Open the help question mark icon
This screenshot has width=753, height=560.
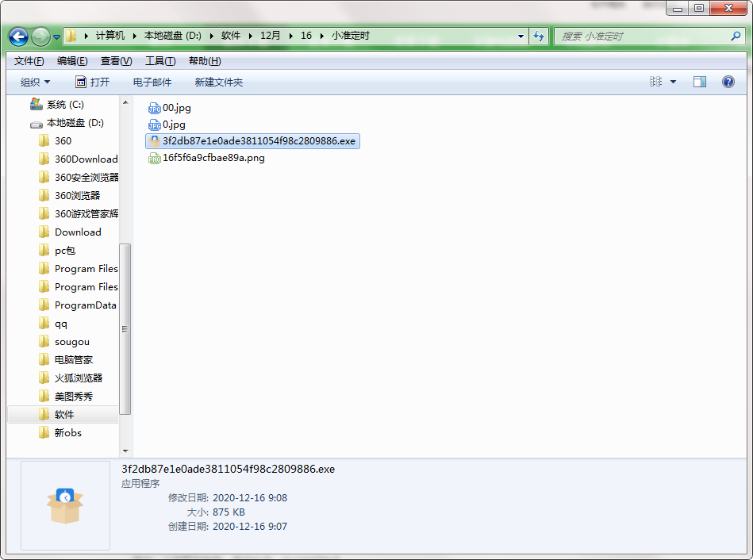[x=728, y=82]
